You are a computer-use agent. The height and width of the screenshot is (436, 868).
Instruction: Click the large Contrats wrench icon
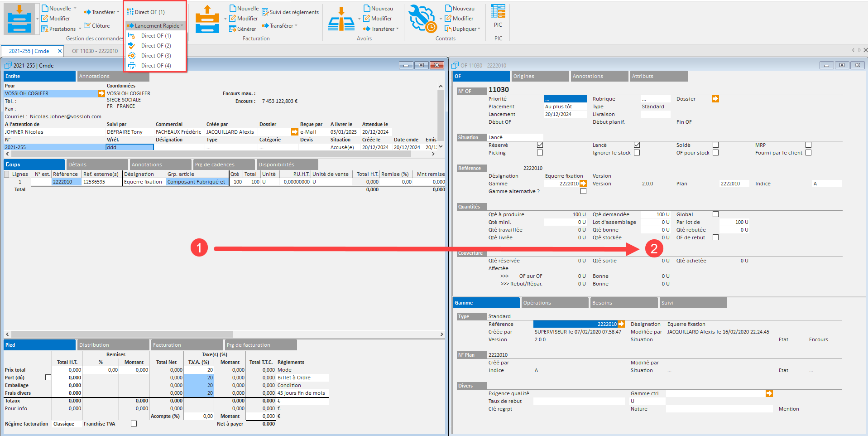point(422,19)
